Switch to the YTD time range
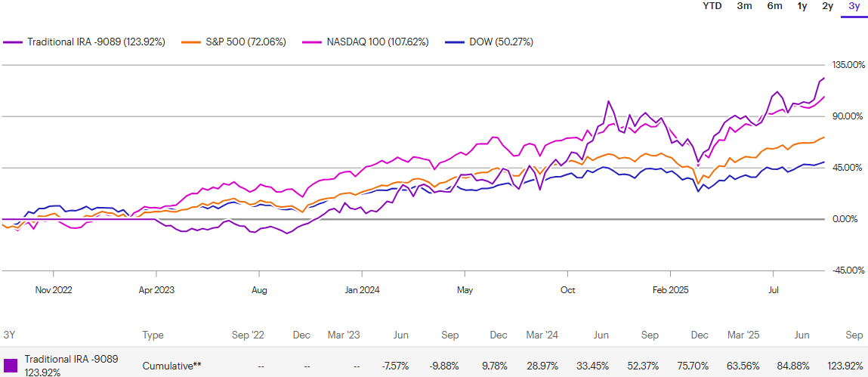Screen dimensions: 868x377 coord(712,6)
